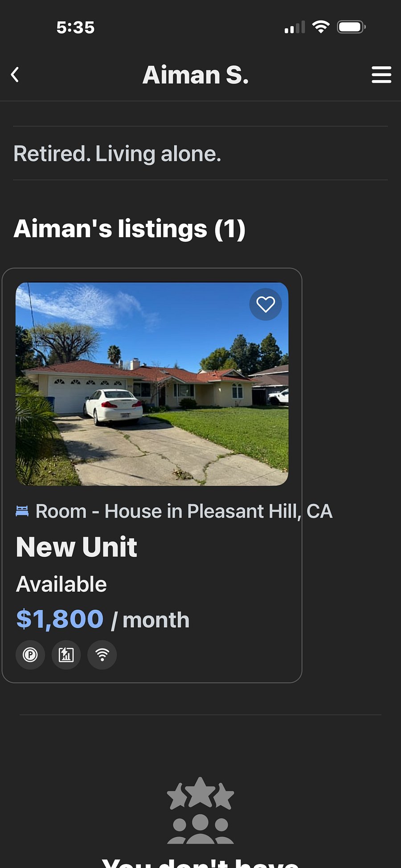The image size is (401, 868).
Task: Tap the 5:35 clock in status bar
Action: pos(76,28)
